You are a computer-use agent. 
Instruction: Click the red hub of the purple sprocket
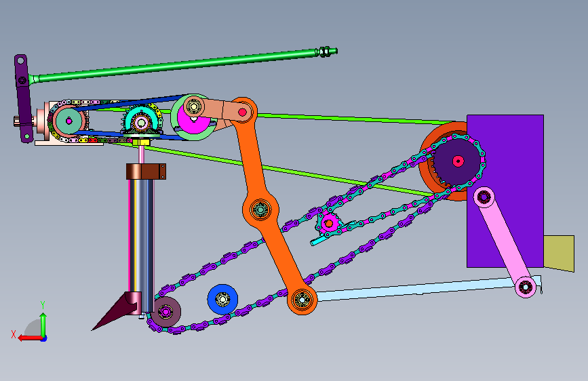(458, 161)
